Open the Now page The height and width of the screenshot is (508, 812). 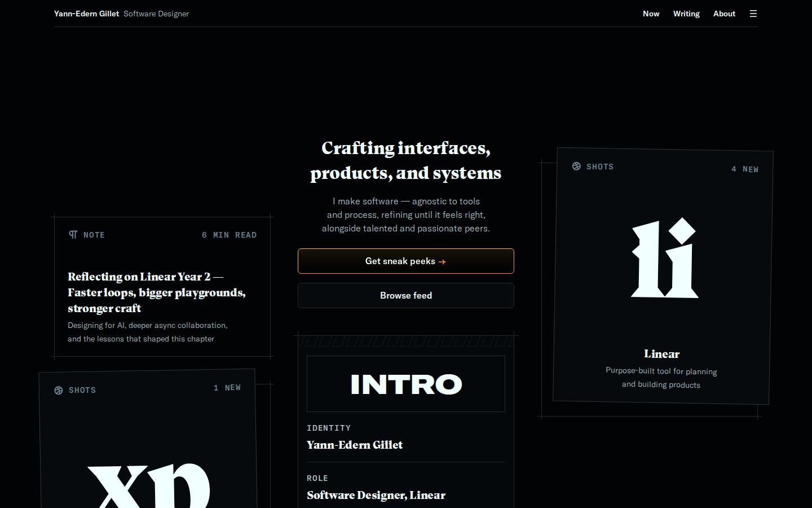651,14
